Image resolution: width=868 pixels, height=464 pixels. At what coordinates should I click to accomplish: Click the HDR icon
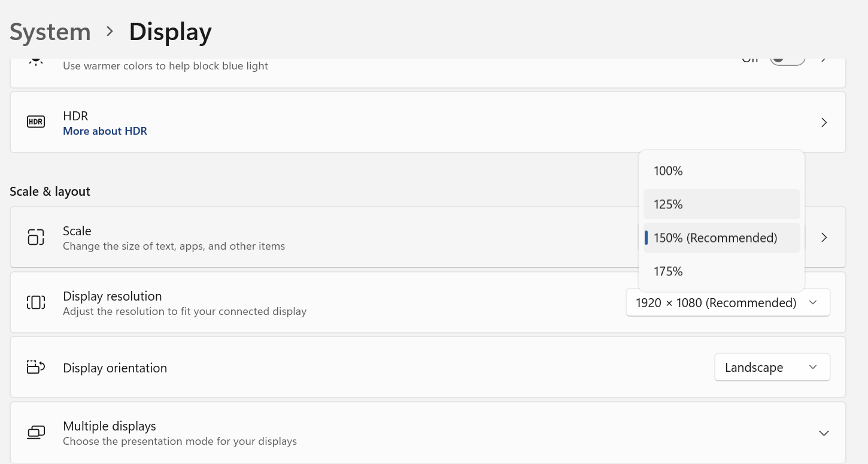tap(36, 122)
